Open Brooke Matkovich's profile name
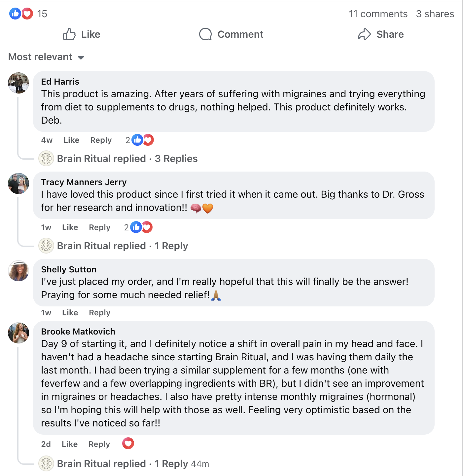 click(78, 331)
